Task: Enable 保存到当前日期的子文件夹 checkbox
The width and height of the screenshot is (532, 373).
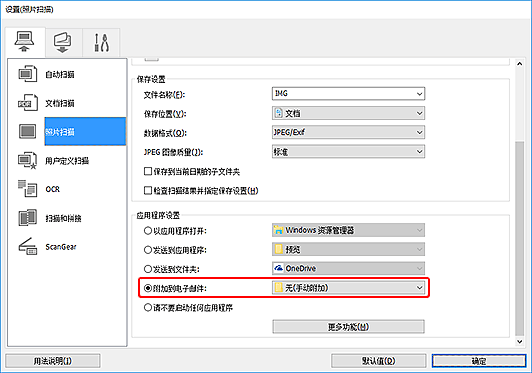Action: coord(148,171)
